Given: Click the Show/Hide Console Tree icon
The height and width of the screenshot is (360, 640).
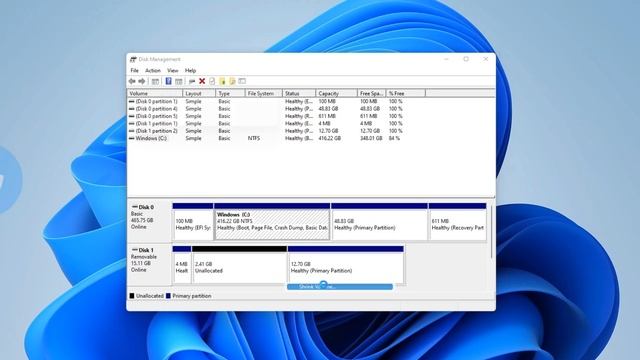Looking at the screenshot, I should 155,81.
